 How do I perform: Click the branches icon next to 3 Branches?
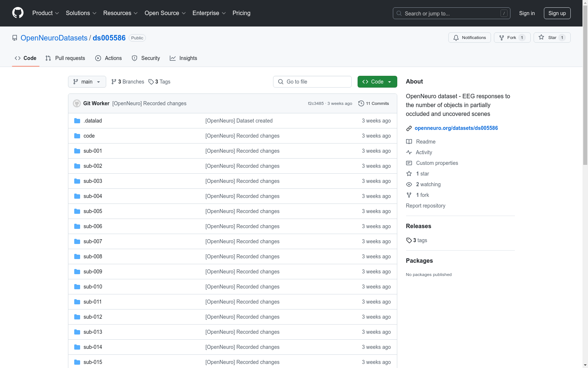pyautogui.click(x=114, y=82)
